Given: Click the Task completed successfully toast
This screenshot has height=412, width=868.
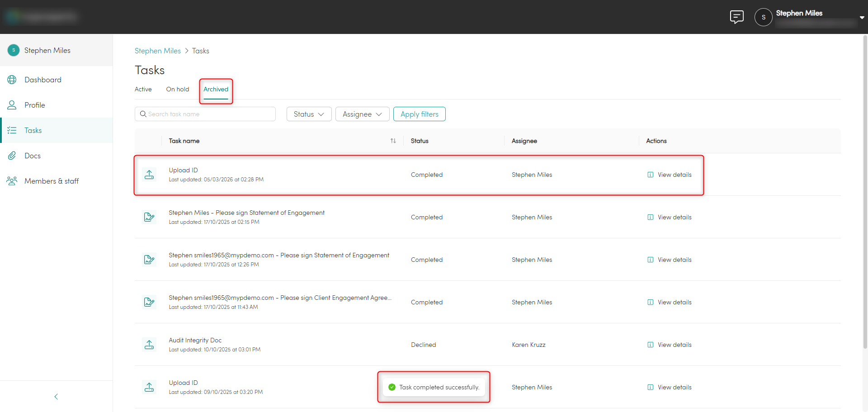Looking at the screenshot, I should point(434,387).
